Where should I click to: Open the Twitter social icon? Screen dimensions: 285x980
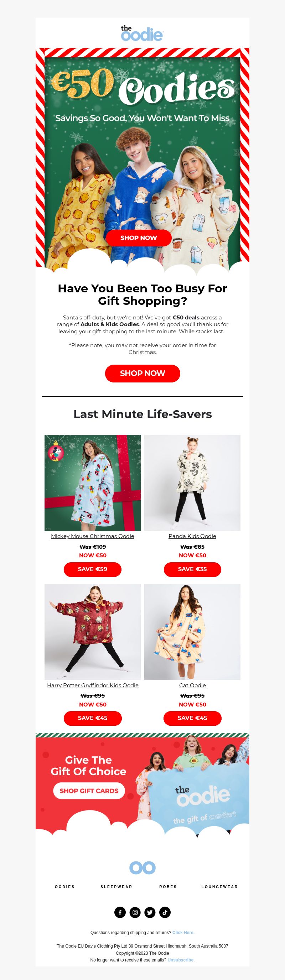[150, 912]
